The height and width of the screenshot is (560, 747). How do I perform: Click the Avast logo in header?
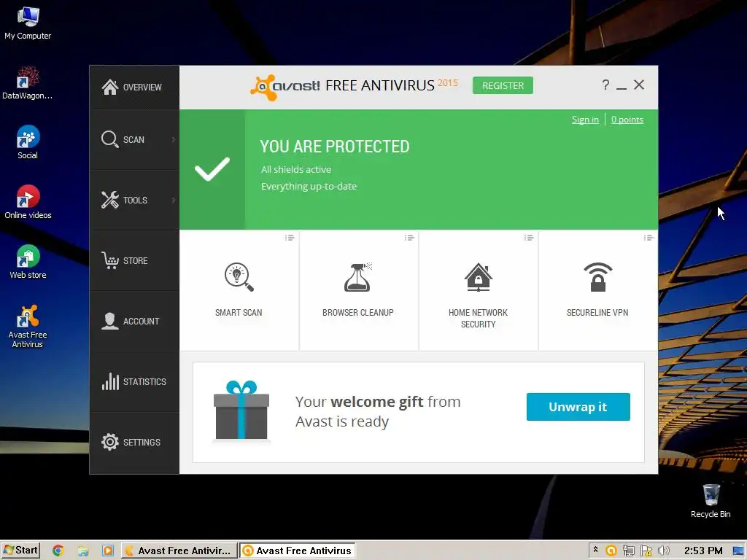point(285,87)
